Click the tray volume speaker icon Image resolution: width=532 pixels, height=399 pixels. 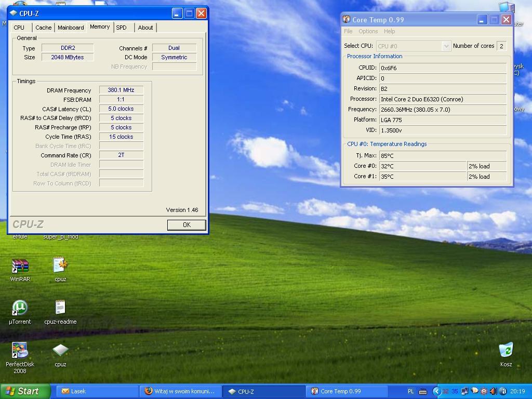coord(493,391)
